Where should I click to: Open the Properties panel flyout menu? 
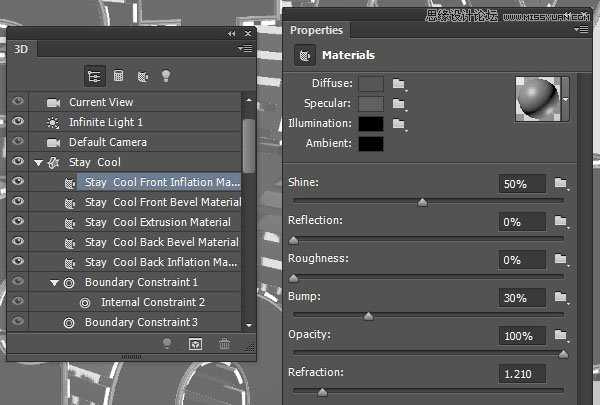(581, 29)
